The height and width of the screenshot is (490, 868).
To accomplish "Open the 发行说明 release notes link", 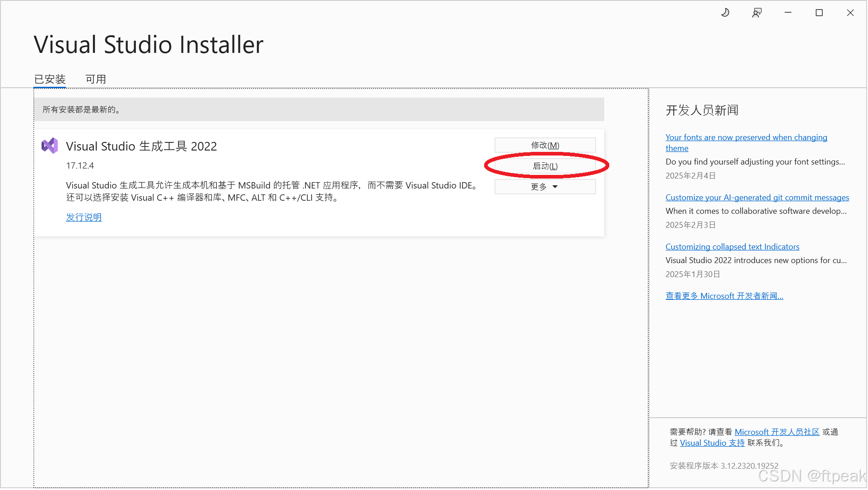I will [84, 217].
